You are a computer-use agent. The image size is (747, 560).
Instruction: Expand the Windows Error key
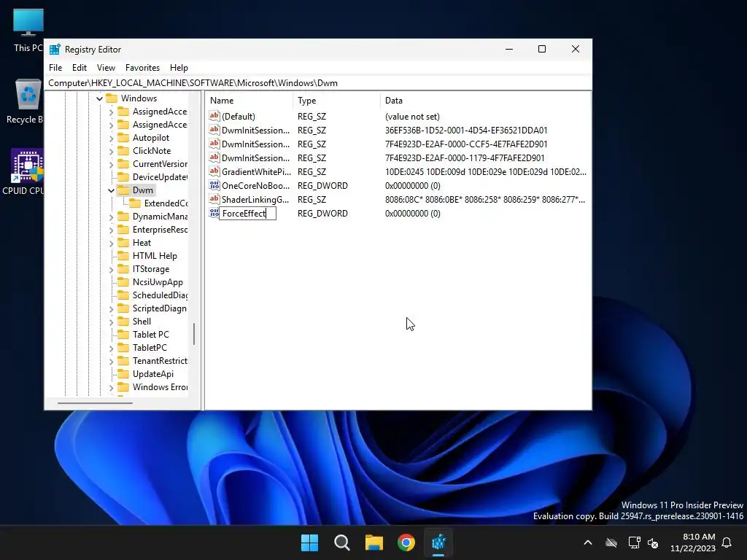tap(112, 388)
